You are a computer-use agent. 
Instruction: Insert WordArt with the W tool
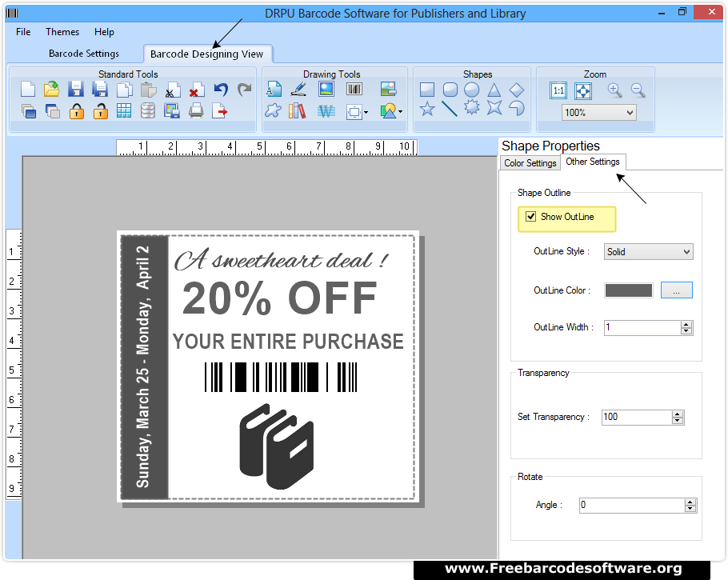(326, 111)
